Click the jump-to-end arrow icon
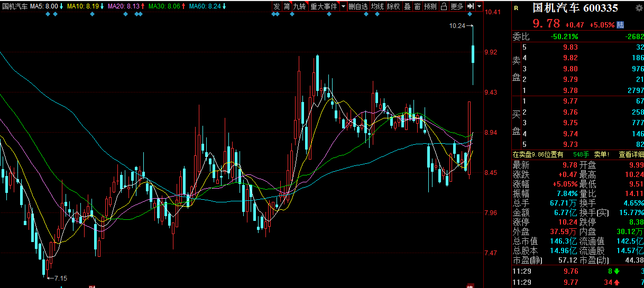 (470, 6)
